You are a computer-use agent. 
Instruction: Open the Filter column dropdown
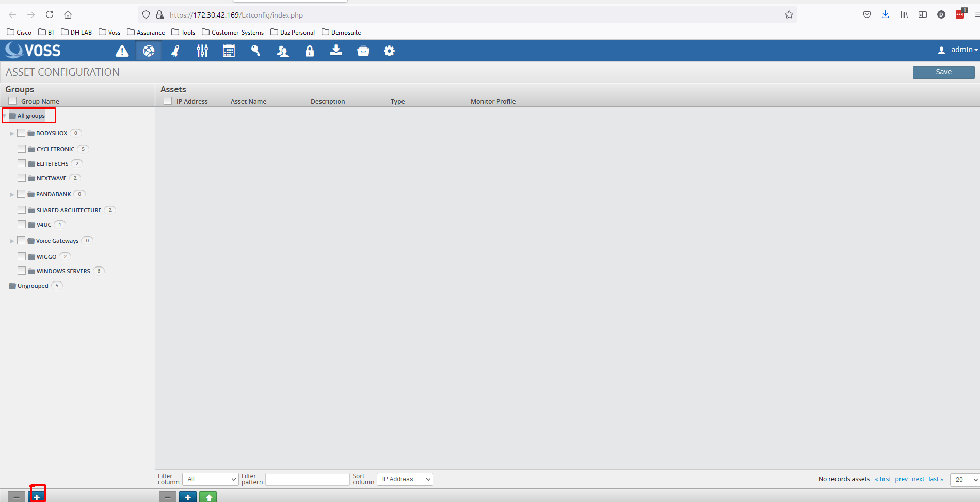pos(211,479)
